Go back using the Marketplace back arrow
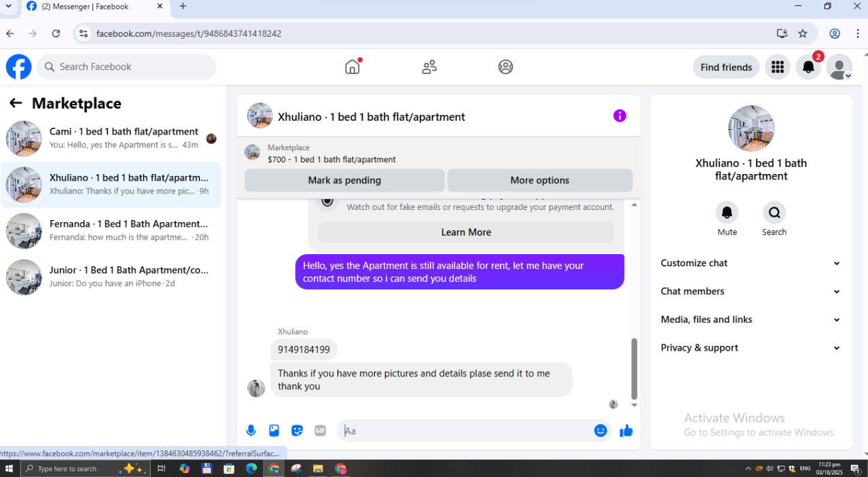The height and width of the screenshot is (477, 868). [16, 103]
